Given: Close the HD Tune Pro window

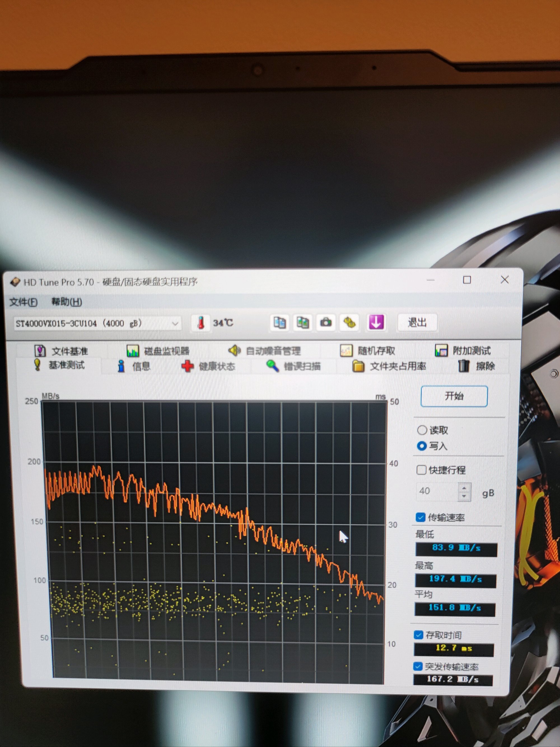Looking at the screenshot, I should tap(505, 279).
